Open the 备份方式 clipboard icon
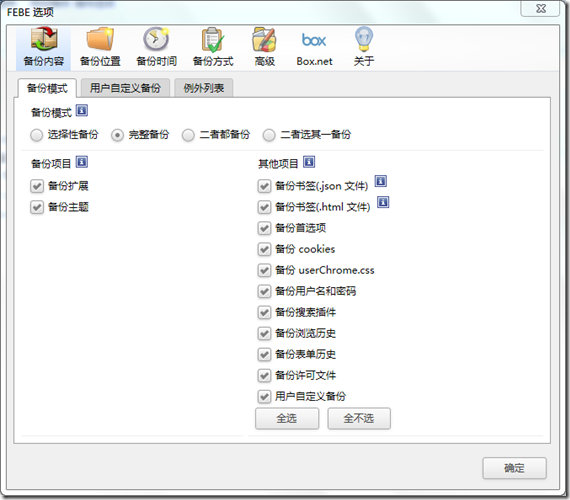Viewport: 570px width, 500px height. coord(213,47)
